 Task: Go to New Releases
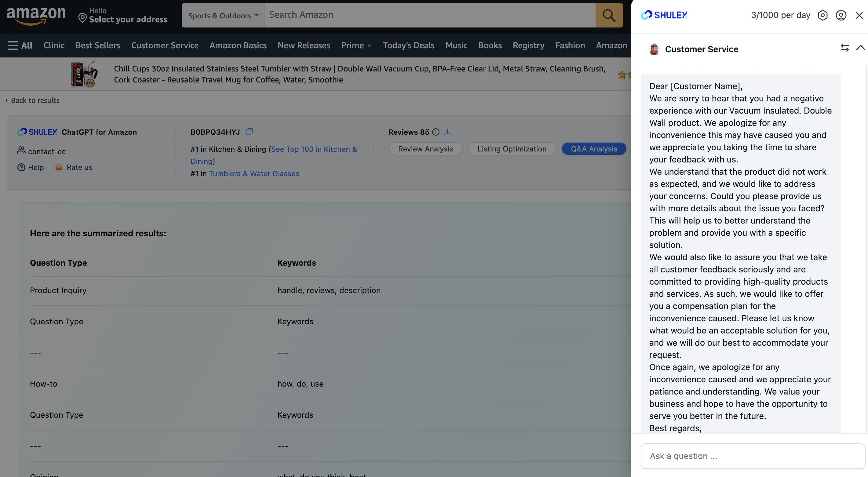304,45
